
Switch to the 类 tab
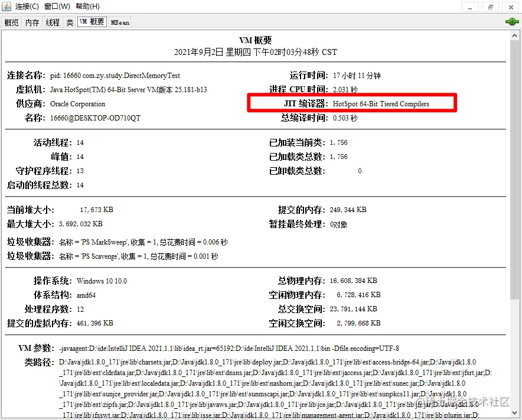[x=70, y=22]
